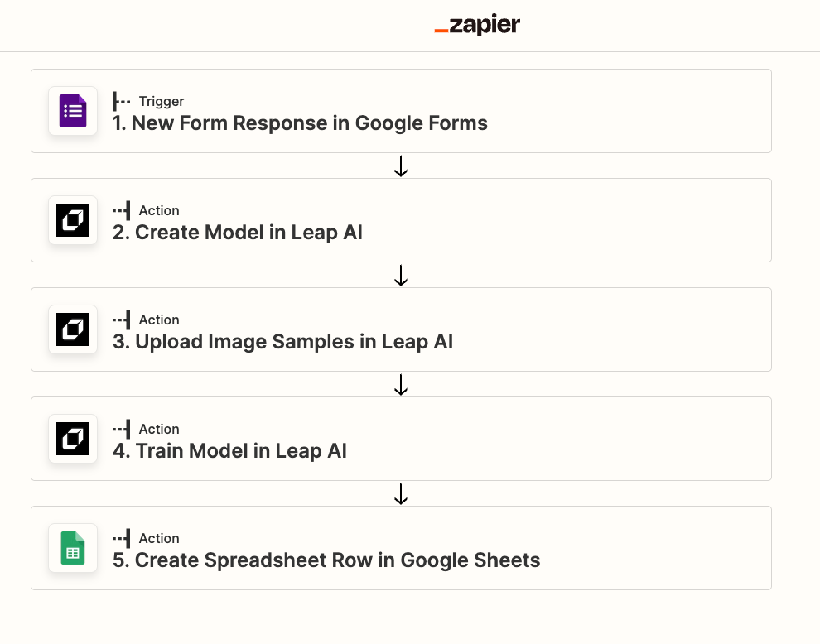Click the green Google Sheets icon

(x=73, y=548)
